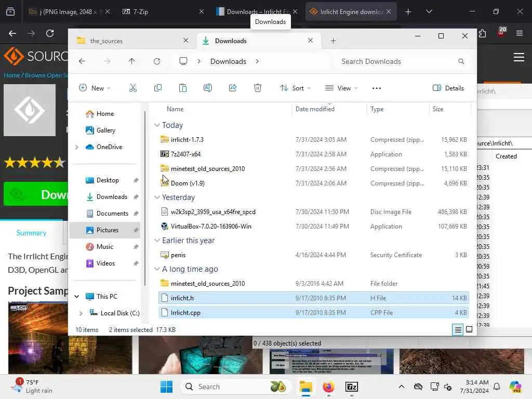The width and height of the screenshot is (532, 399).
Task: Select Pictures in navigation pane
Action: point(105,230)
